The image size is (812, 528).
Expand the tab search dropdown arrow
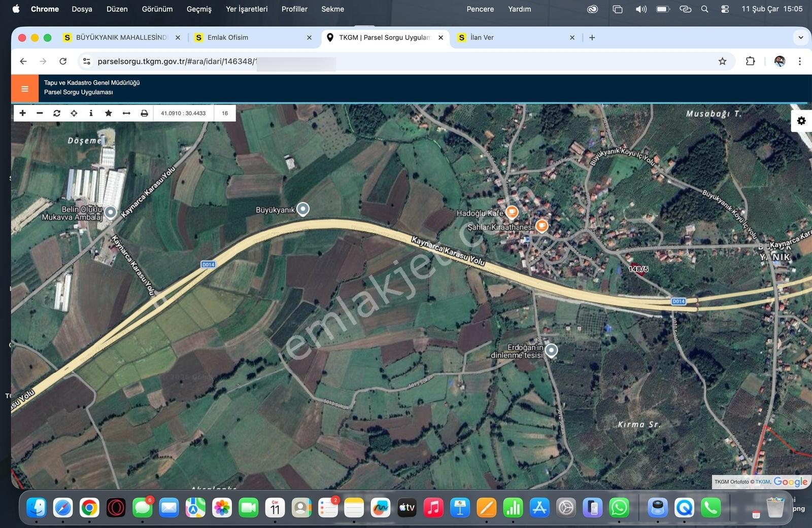tap(801, 38)
